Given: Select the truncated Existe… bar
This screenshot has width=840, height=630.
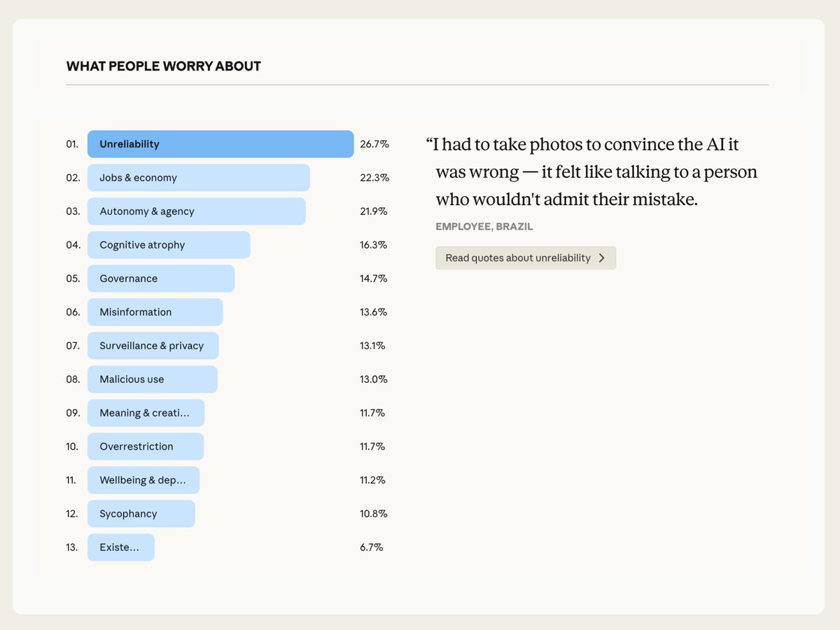Looking at the screenshot, I should 121,547.
